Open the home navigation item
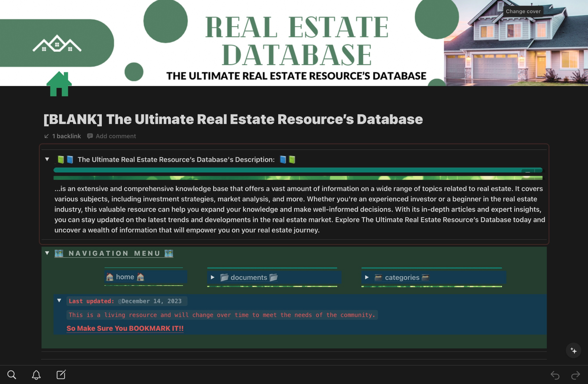This screenshot has height=384, width=588. pyautogui.click(x=125, y=277)
